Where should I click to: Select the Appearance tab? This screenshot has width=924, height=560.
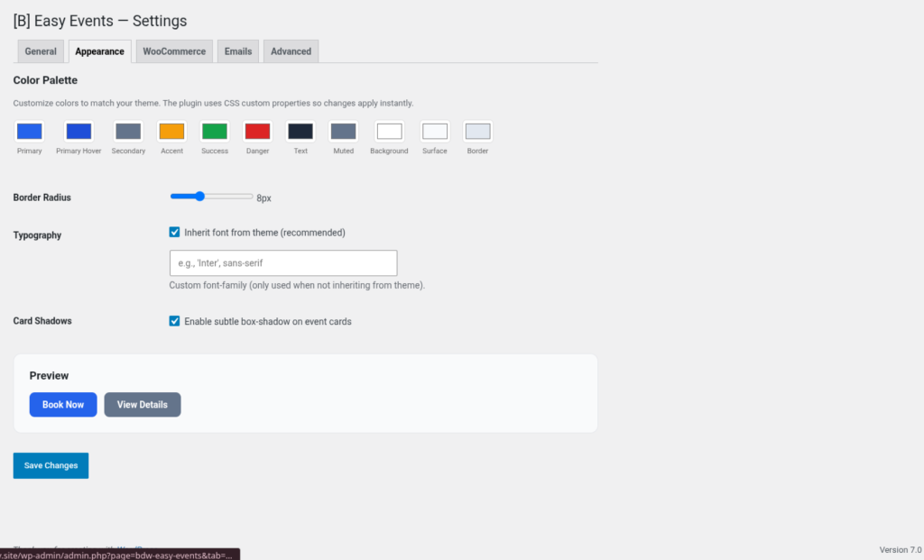(99, 51)
